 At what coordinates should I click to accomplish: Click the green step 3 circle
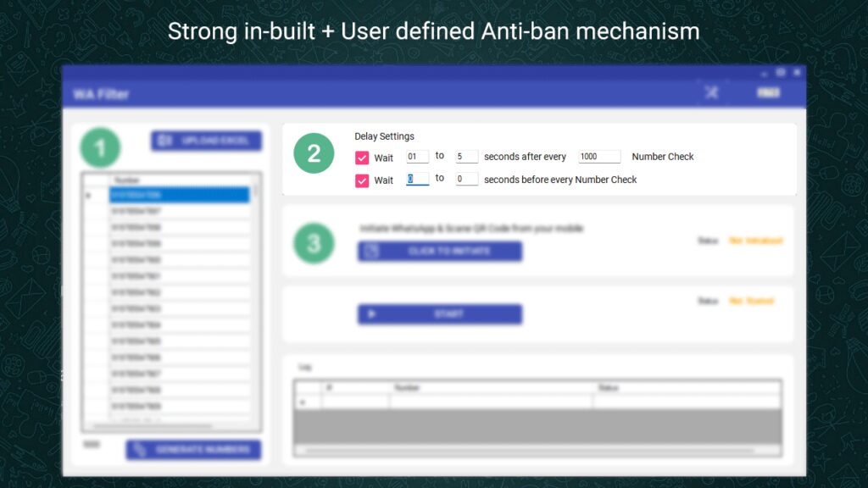click(314, 244)
